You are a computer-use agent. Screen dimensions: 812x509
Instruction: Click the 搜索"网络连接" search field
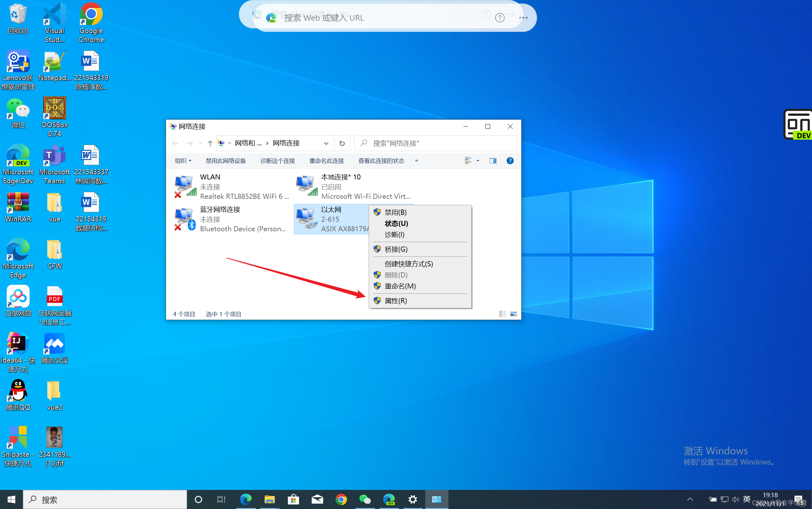tap(436, 143)
